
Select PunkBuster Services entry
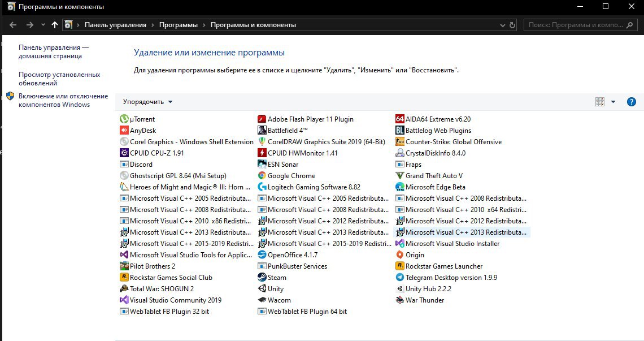[292, 266]
